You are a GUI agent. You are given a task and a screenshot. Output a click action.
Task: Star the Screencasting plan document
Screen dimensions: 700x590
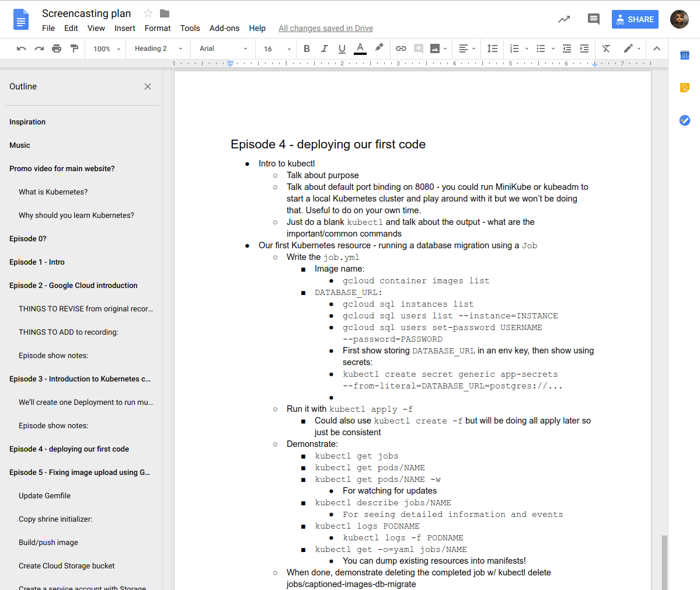148,13
